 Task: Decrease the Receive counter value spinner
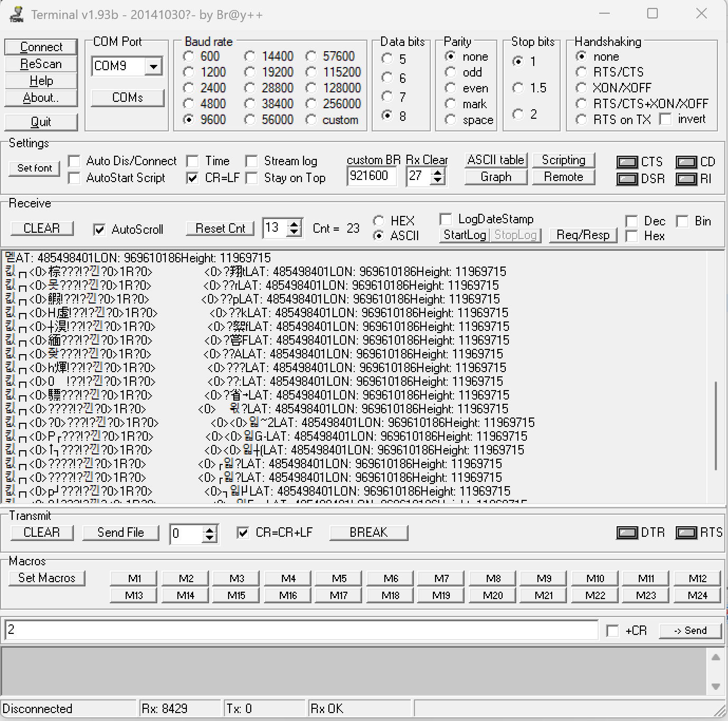(x=295, y=232)
